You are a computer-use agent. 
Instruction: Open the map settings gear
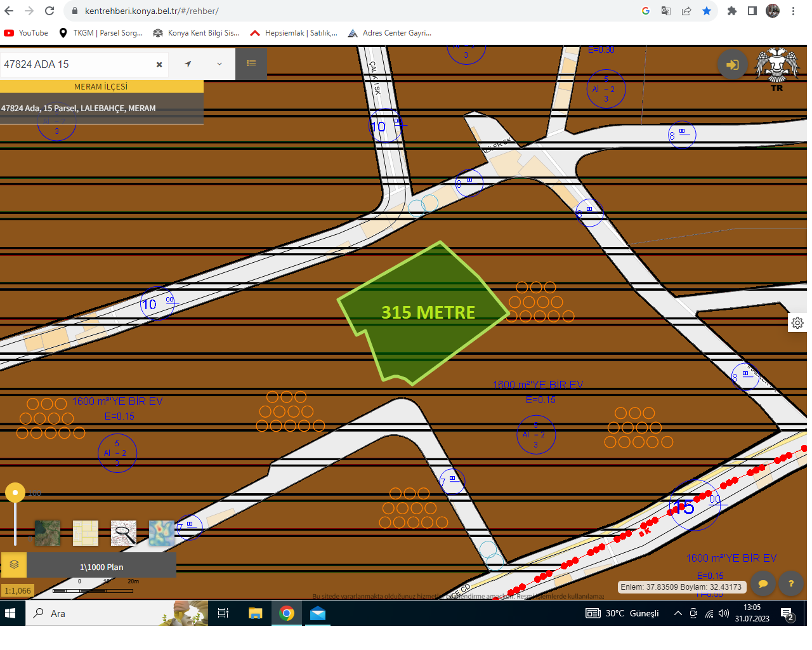[x=797, y=322]
